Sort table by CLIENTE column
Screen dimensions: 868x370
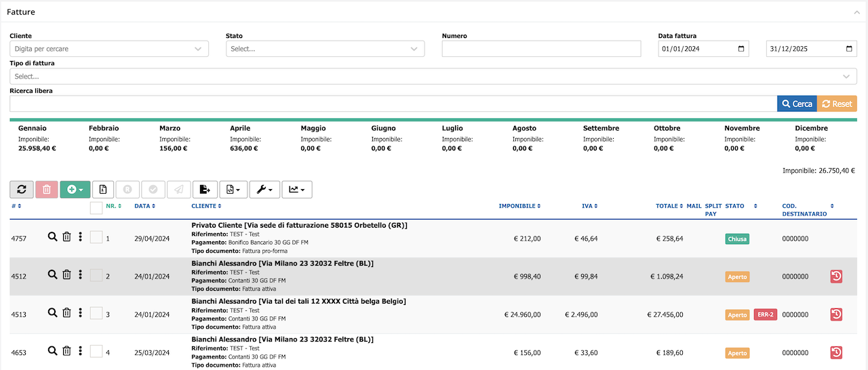click(x=205, y=206)
